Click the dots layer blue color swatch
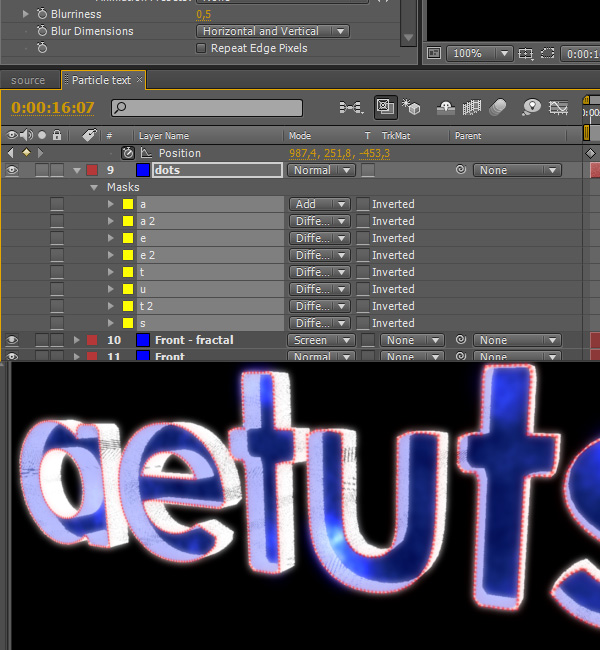 click(143, 170)
